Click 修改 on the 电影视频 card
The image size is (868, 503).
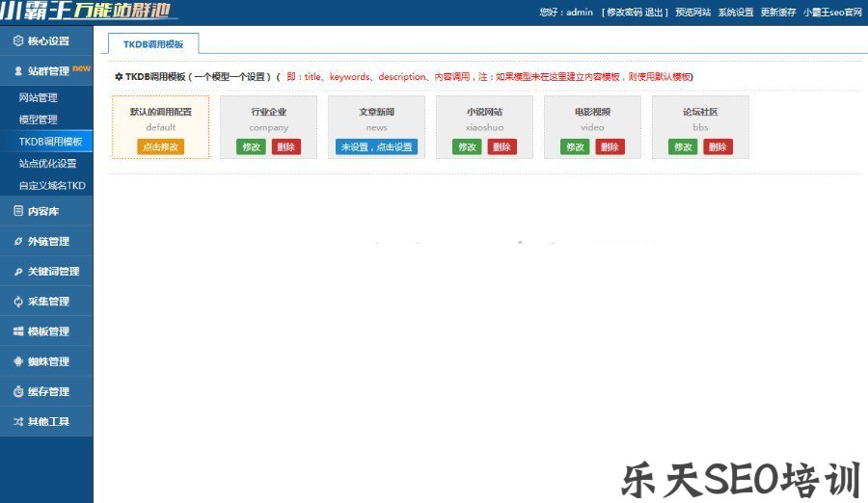point(575,146)
